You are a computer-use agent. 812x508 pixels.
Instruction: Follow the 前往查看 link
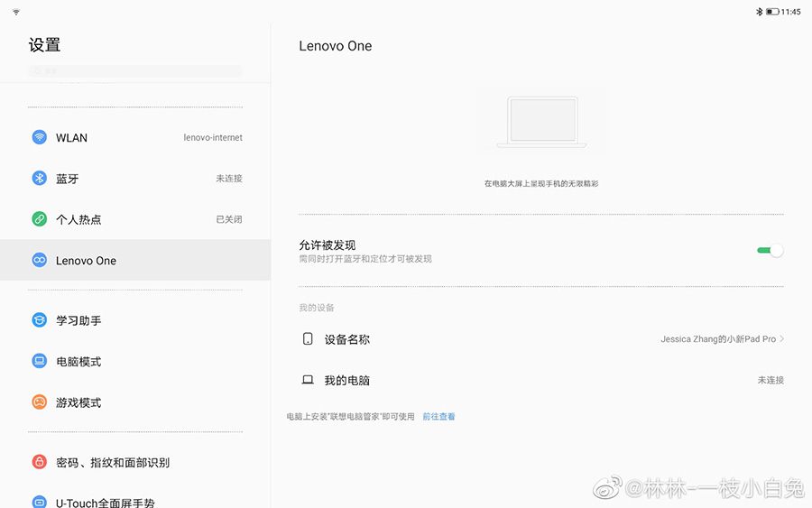pyautogui.click(x=438, y=416)
